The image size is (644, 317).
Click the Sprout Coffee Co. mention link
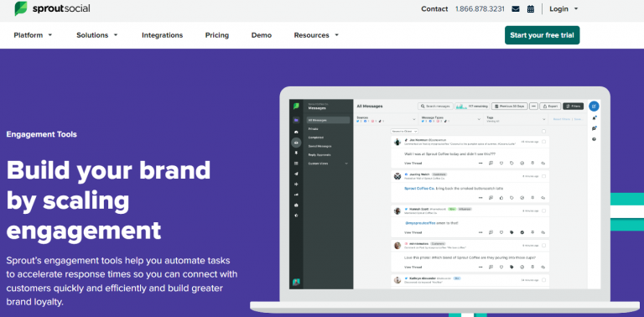pos(419,189)
